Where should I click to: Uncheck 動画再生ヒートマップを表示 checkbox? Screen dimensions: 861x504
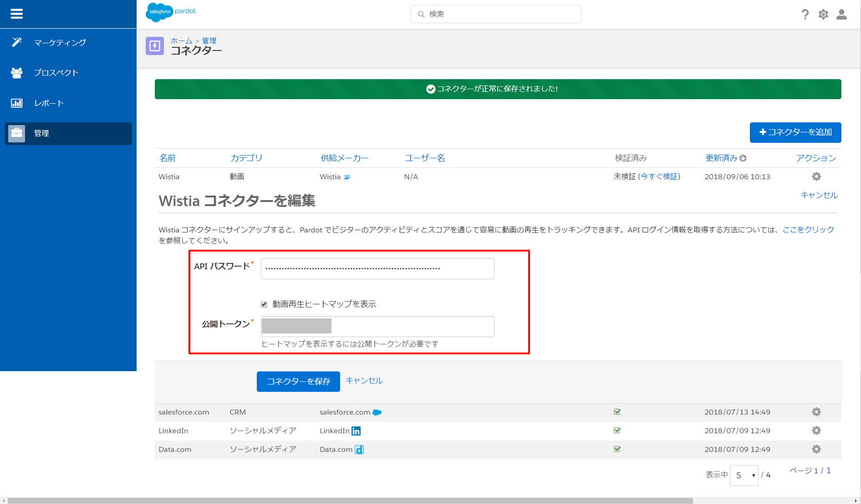click(264, 304)
